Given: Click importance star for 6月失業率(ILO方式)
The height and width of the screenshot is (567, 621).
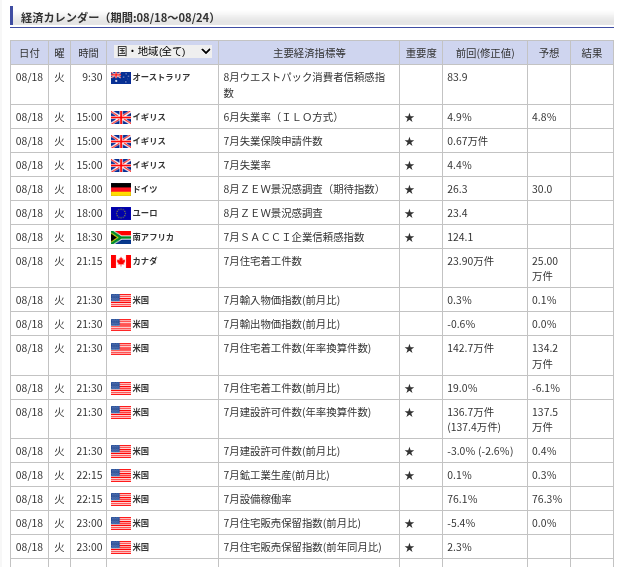Looking at the screenshot, I should click(x=410, y=118).
